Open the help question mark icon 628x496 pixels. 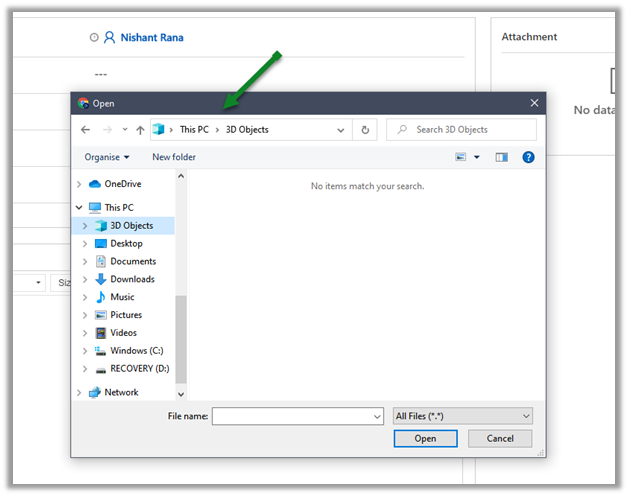point(528,157)
